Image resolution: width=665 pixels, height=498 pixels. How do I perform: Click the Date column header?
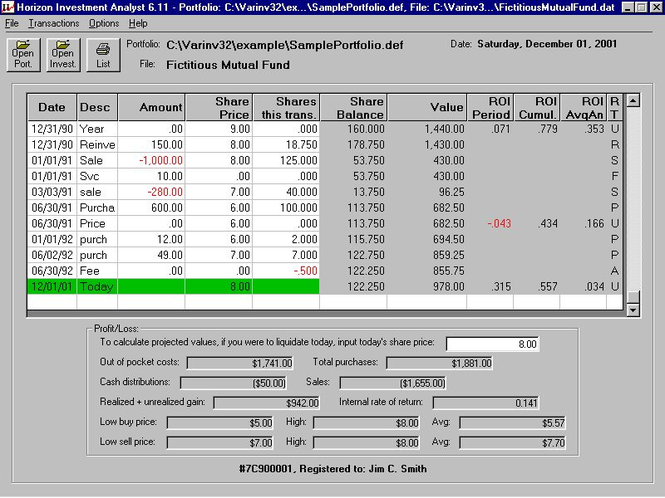point(52,108)
